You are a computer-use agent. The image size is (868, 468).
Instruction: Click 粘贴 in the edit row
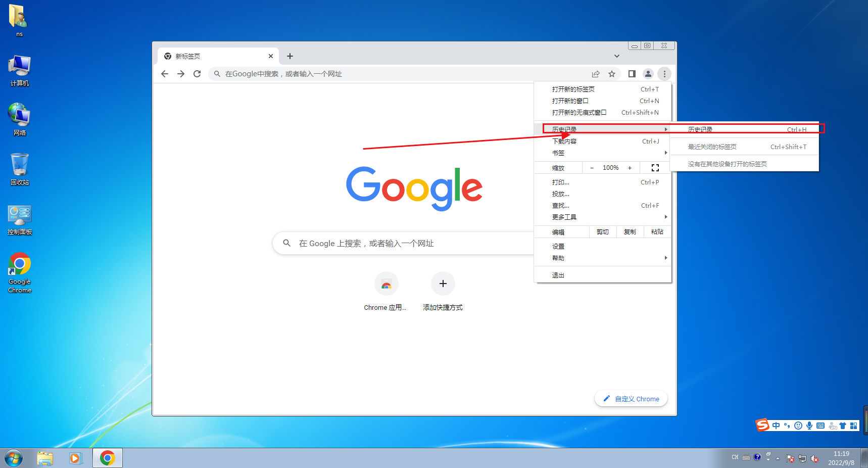click(x=657, y=232)
